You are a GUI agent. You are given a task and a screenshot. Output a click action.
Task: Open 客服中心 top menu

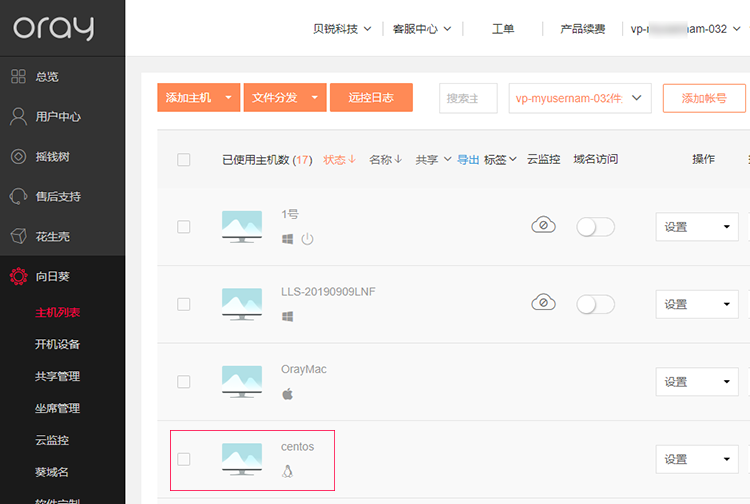(x=421, y=29)
